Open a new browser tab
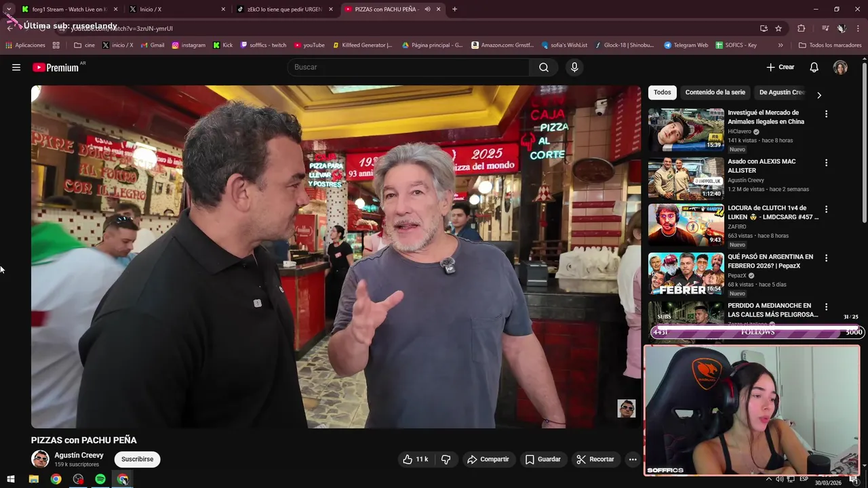 coord(454,9)
